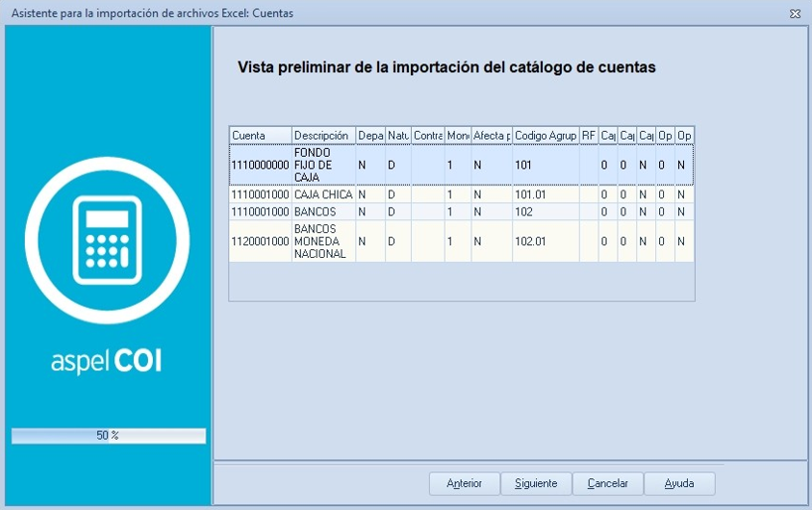Click the 50 % progress bar
This screenshot has height=510, width=812.
108,436
